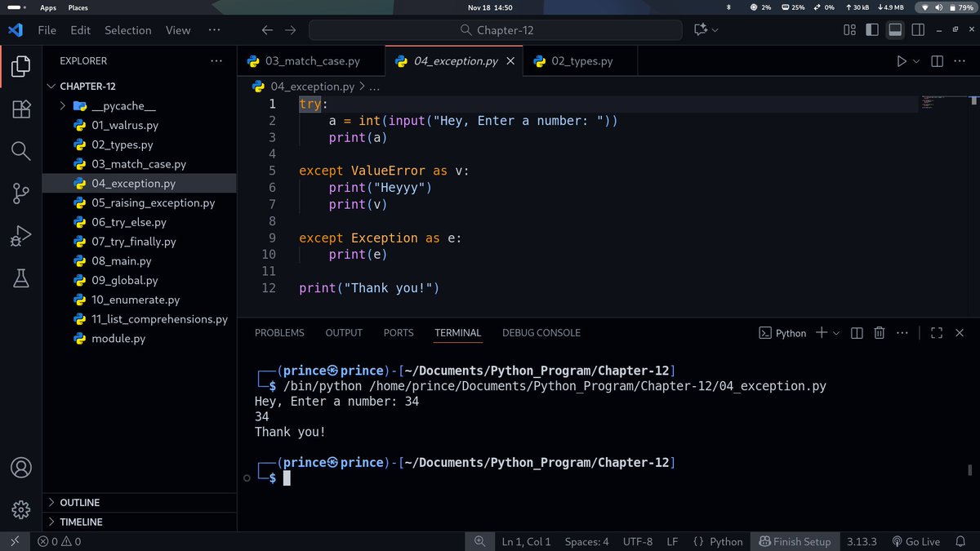
Task: Toggle the bottom panel visibility
Action: (x=895, y=30)
